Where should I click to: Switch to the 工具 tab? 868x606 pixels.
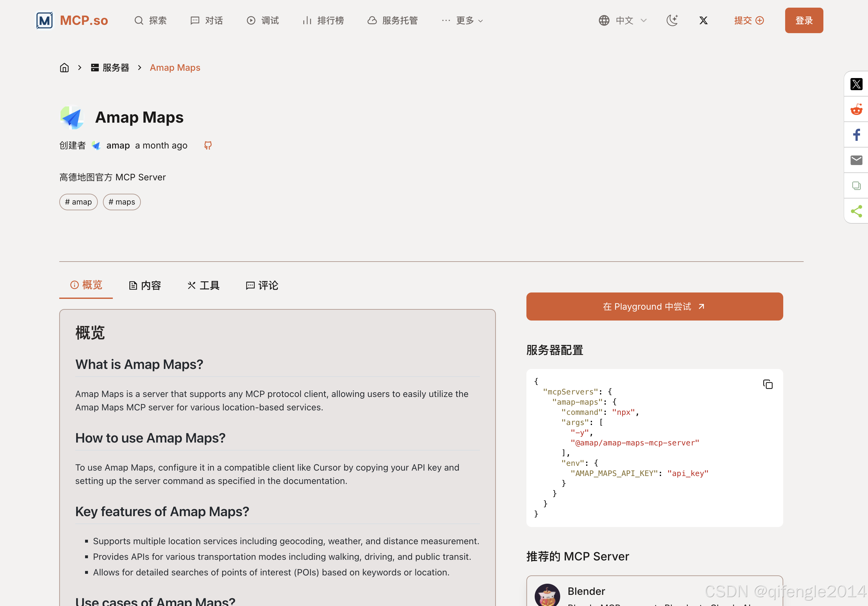click(203, 285)
